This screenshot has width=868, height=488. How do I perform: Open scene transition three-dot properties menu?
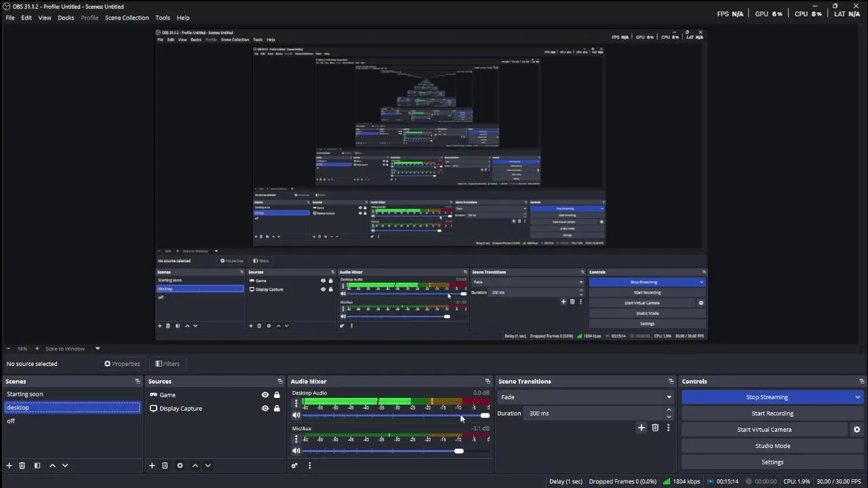pos(669,428)
